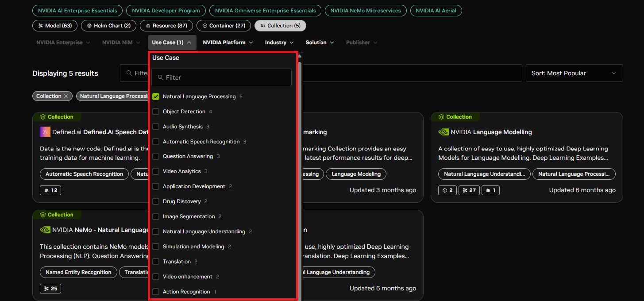Filter by Resource (87) type
This screenshot has height=301, width=644.
[166, 26]
